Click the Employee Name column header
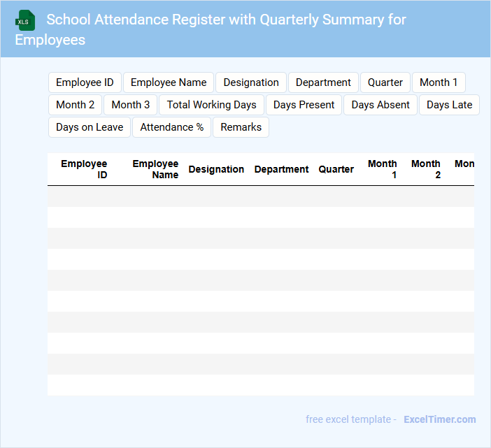The image size is (491, 448). 155,169
